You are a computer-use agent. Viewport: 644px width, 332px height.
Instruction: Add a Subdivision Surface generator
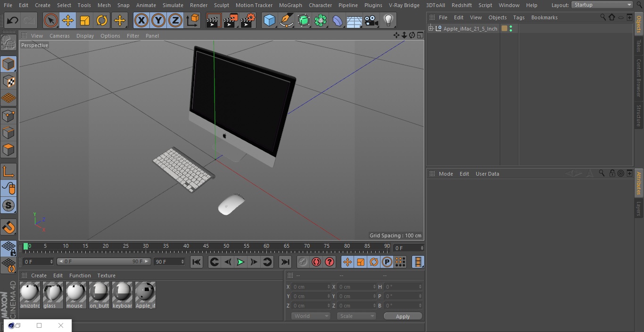pyautogui.click(x=304, y=20)
